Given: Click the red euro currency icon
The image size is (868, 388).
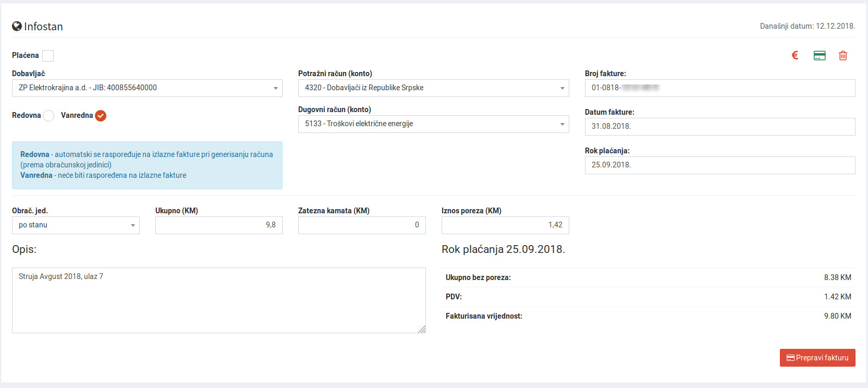Looking at the screenshot, I should click(x=795, y=55).
